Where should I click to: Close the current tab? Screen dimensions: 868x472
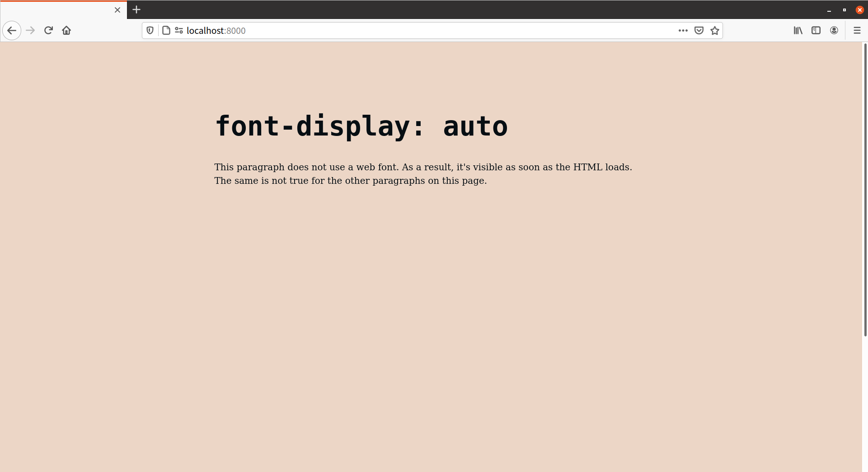pyautogui.click(x=117, y=9)
